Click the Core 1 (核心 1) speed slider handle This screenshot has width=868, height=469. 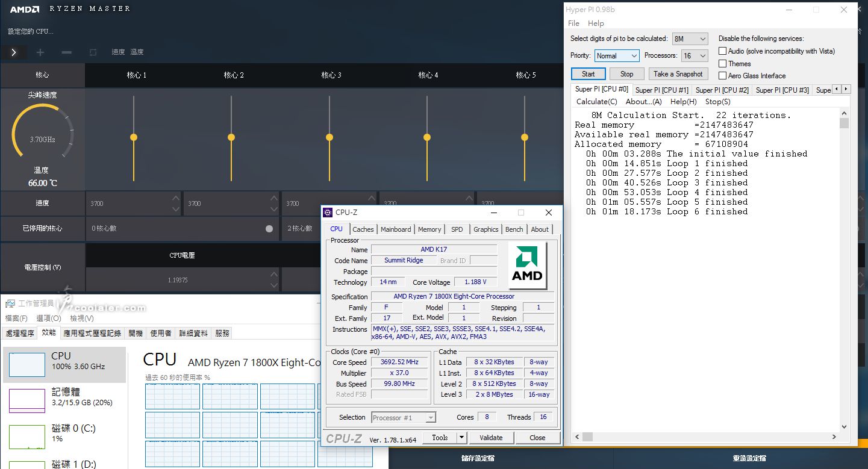[134, 137]
